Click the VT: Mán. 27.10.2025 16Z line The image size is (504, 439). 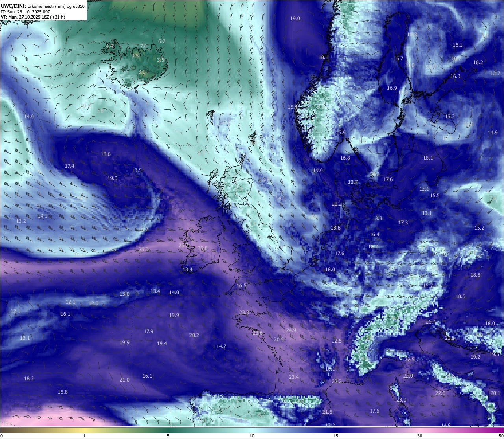coord(33,17)
